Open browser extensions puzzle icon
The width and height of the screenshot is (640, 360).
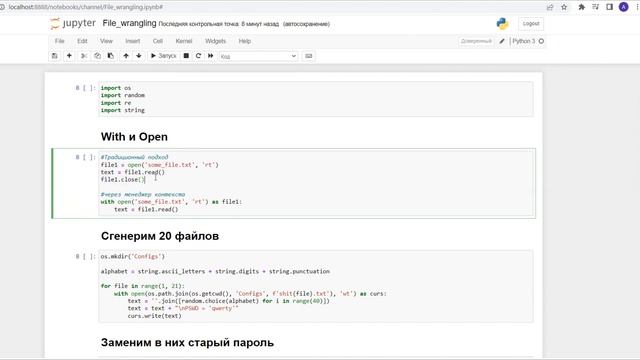(582, 7)
